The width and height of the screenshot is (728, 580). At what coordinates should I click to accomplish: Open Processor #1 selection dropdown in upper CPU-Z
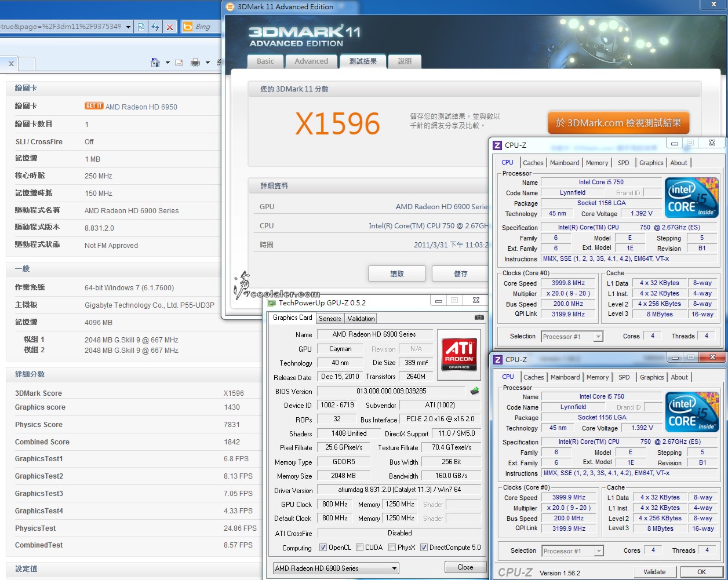coord(572,337)
